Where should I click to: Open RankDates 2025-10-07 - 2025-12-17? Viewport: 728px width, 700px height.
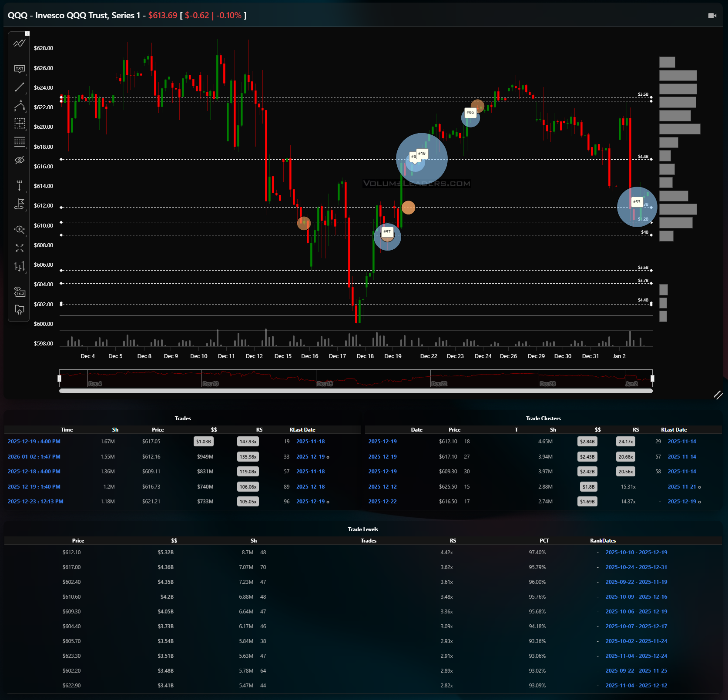pyautogui.click(x=636, y=626)
